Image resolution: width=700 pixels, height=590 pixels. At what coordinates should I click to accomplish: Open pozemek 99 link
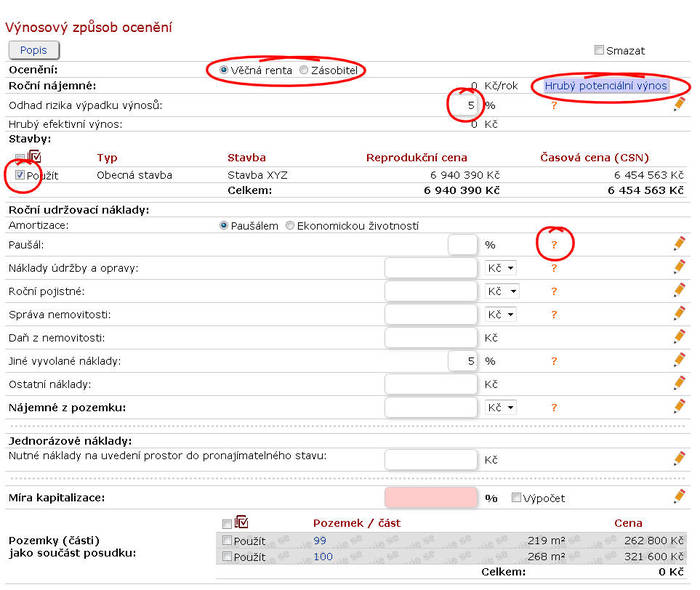click(x=320, y=540)
